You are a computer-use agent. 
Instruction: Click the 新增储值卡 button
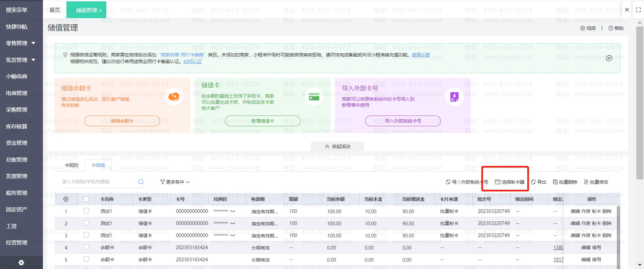tap(263, 121)
